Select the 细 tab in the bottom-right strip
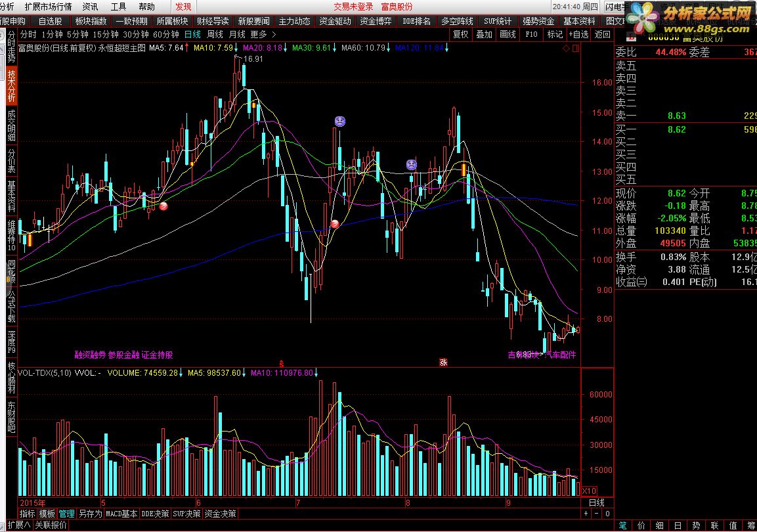This screenshot has height=532, width=757. click(659, 525)
